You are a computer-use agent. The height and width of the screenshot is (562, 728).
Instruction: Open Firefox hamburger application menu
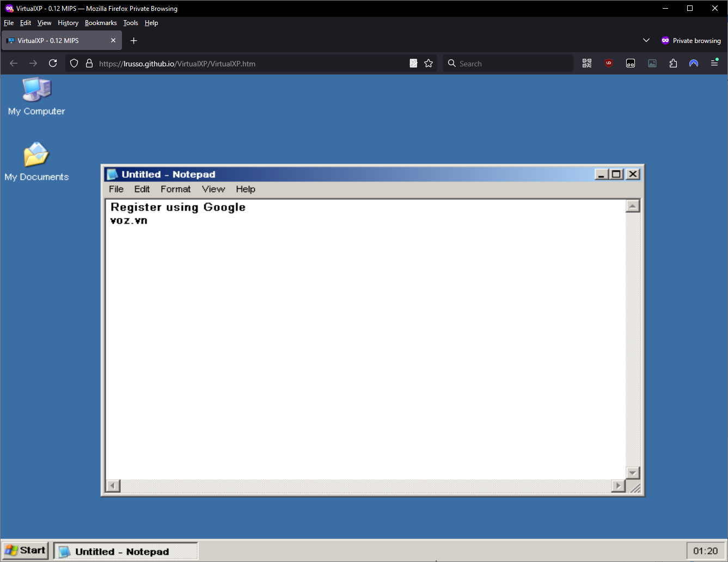tap(714, 64)
